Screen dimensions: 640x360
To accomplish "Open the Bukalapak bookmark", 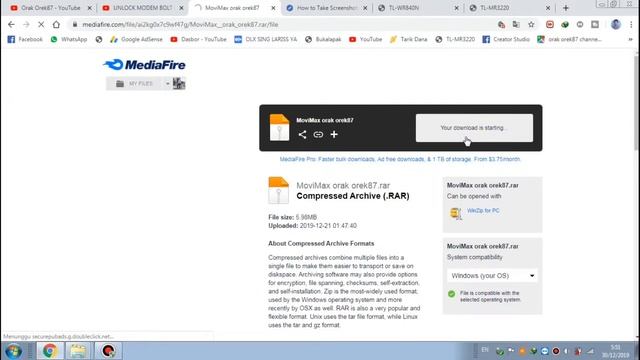I will point(323,40).
